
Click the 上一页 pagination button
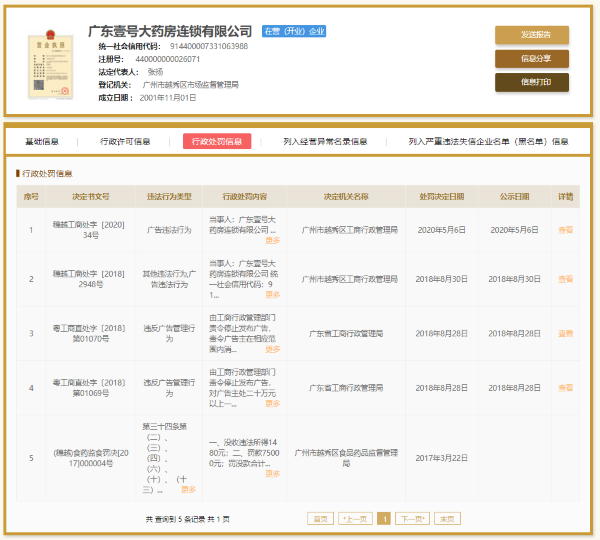[355, 519]
